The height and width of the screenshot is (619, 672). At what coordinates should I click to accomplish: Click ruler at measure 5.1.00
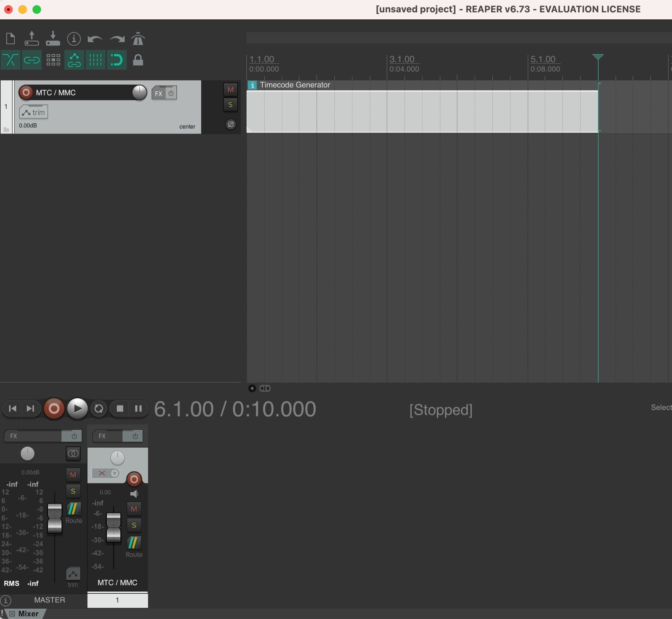[543, 59]
